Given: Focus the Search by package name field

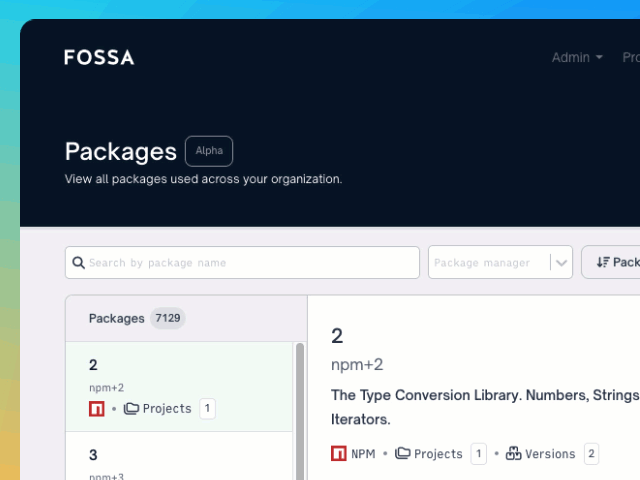Looking at the screenshot, I should click(250, 263).
